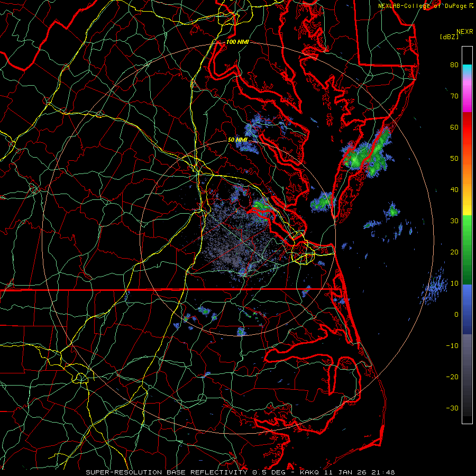Image resolution: width=476 pixels, height=476 pixels.
Task: Click the [dBZ] unit label
Action: tap(449, 37)
